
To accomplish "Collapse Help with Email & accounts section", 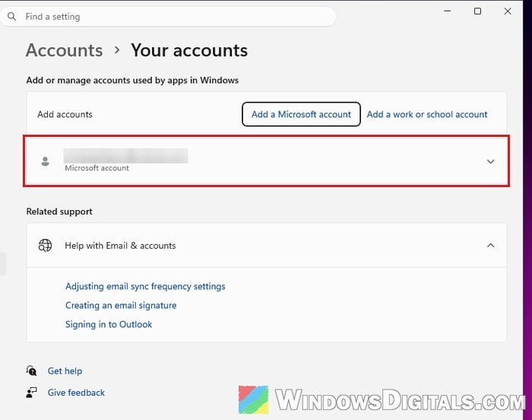I will 490,245.
